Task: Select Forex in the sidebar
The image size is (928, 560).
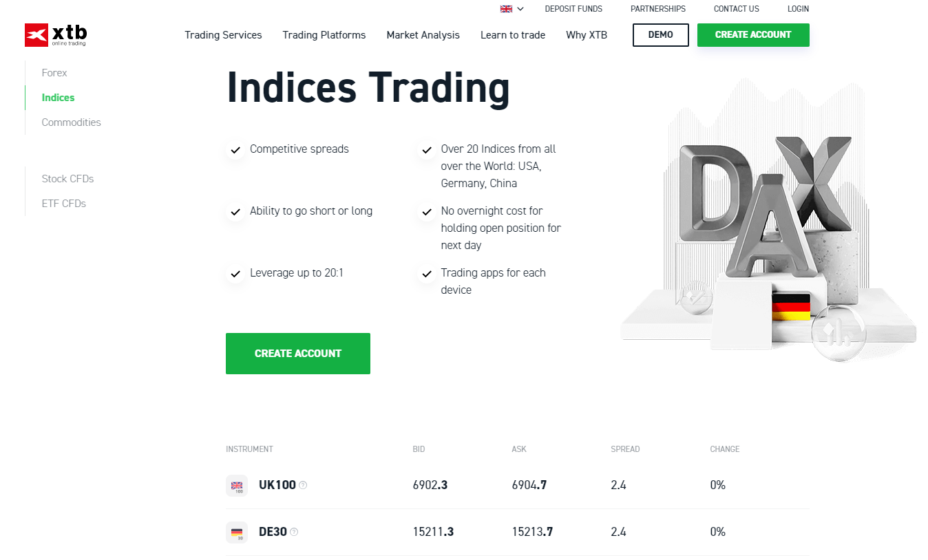Action: pyautogui.click(x=54, y=73)
